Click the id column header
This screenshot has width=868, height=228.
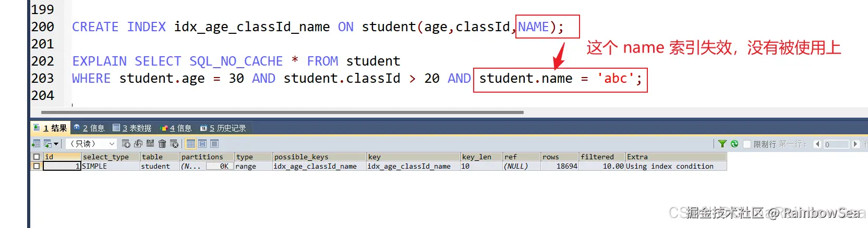tap(62, 157)
